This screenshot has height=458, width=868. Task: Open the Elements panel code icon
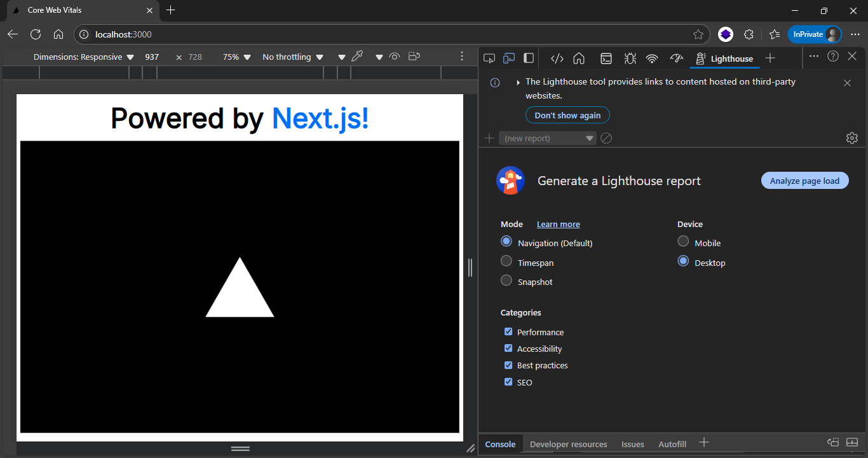point(557,59)
